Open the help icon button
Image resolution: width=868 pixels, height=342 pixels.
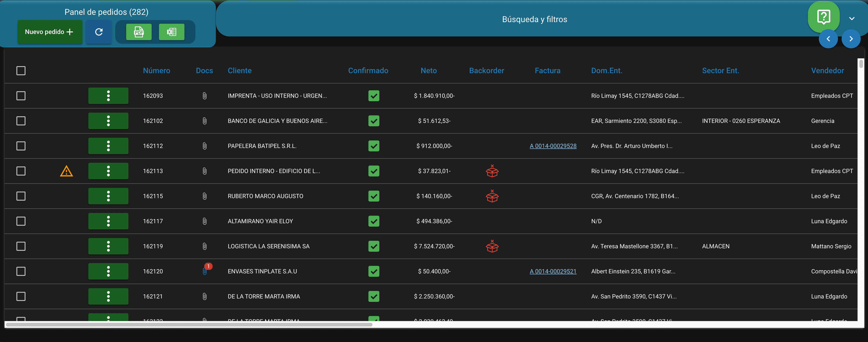coord(824,17)
